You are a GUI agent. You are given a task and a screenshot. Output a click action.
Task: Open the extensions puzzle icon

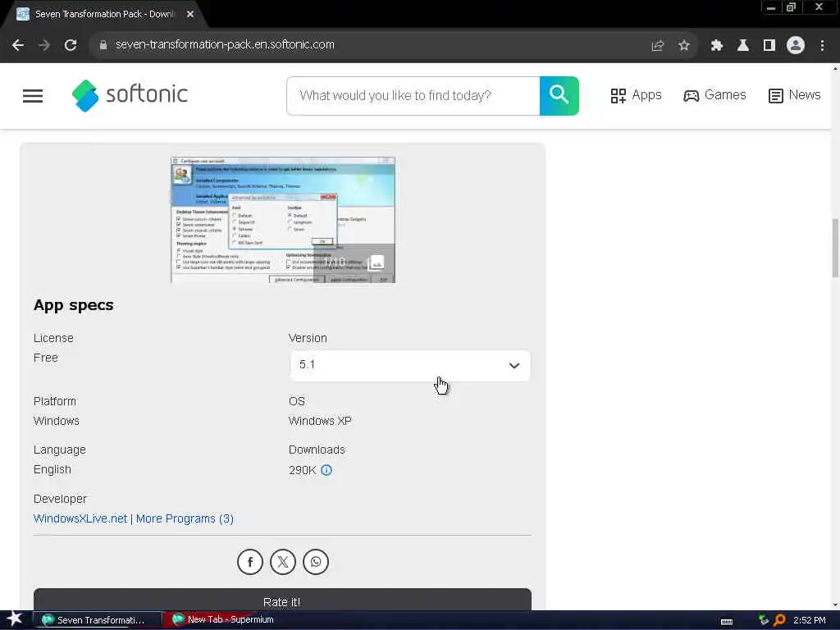pos(716,46)
